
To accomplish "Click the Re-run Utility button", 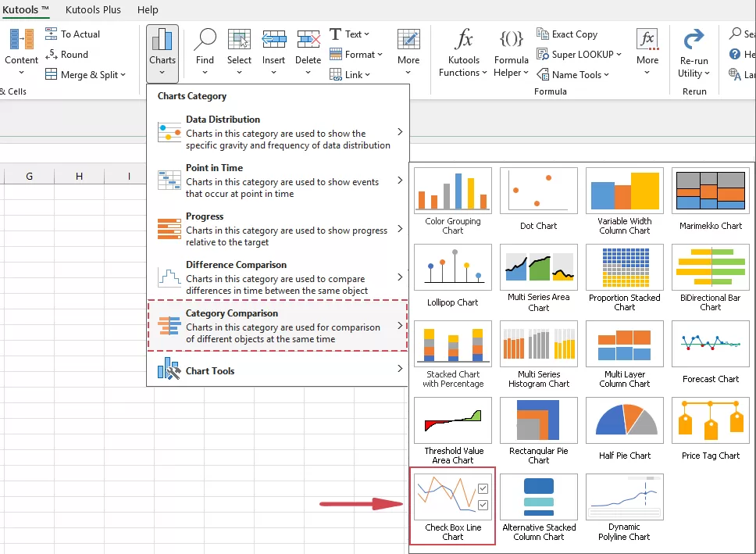I will (x=694, y=53).
